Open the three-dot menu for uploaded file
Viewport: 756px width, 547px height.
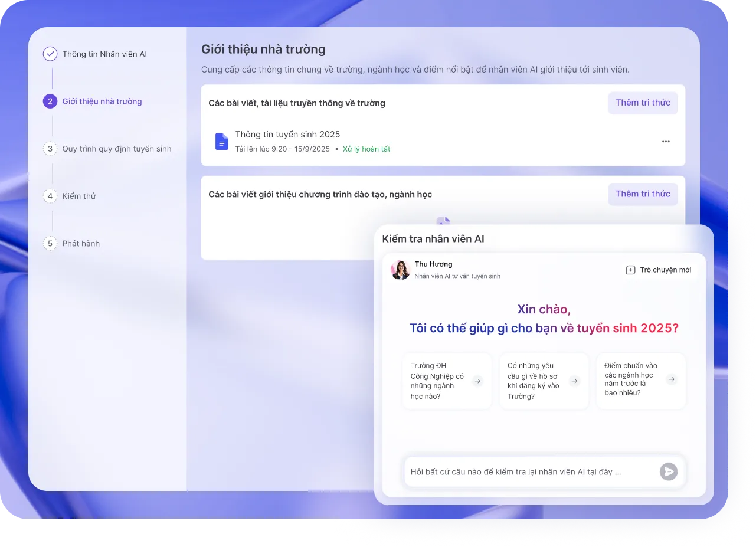[666, 142]
